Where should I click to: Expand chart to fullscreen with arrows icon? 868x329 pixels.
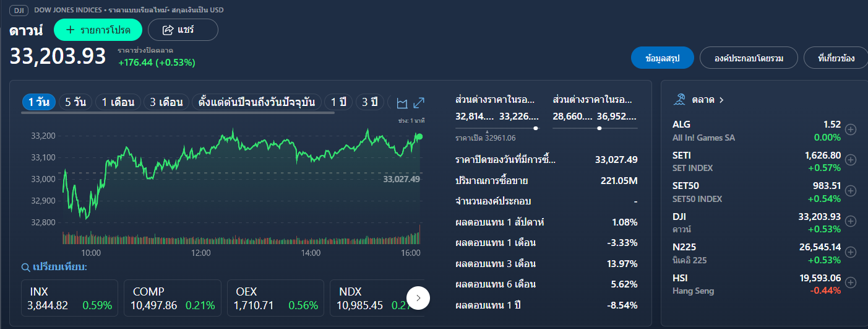point(419,103)
